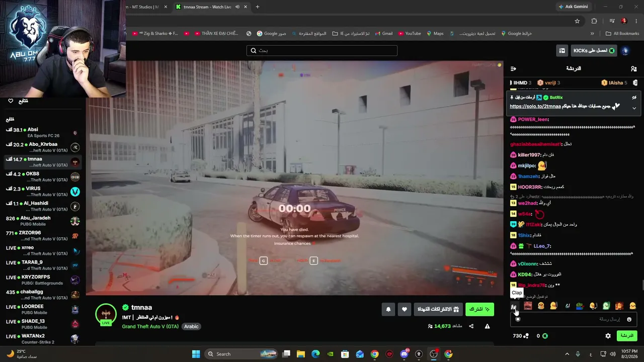Click the green chat send button
Screen dimensions: 644x362
[x=627, y=336]
